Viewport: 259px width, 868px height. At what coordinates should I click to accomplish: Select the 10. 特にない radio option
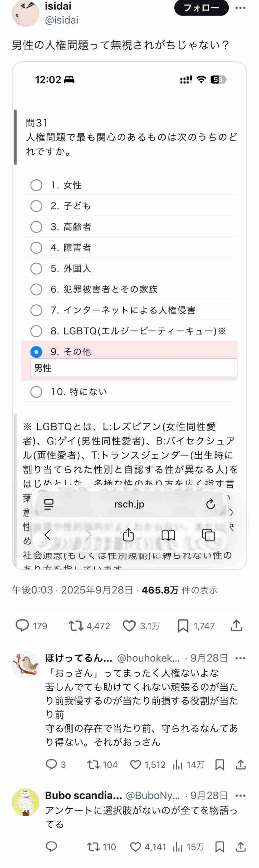click(x=36, y=392)
